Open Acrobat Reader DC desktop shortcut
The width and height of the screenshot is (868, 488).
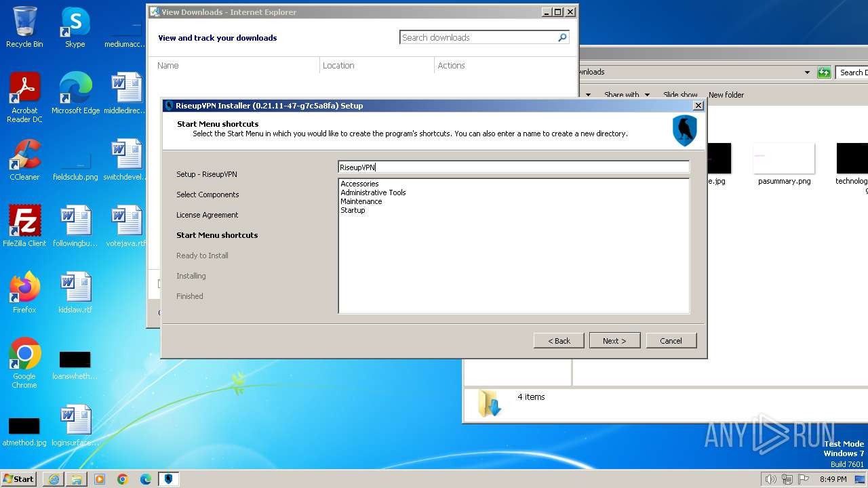pos(24,98)
